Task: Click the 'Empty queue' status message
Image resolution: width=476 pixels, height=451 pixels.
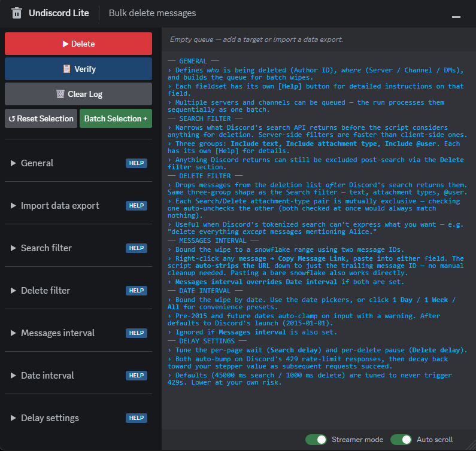Action: tap(256, 39)
